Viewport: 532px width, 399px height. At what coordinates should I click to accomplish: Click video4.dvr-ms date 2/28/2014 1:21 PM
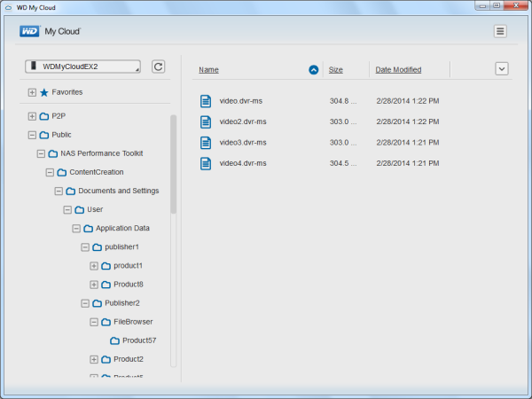point(408,163)
